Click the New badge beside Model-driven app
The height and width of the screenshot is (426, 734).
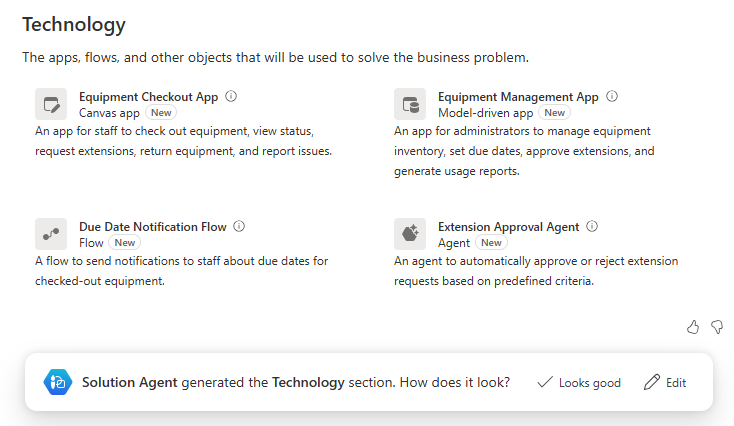tap(554, 113)
